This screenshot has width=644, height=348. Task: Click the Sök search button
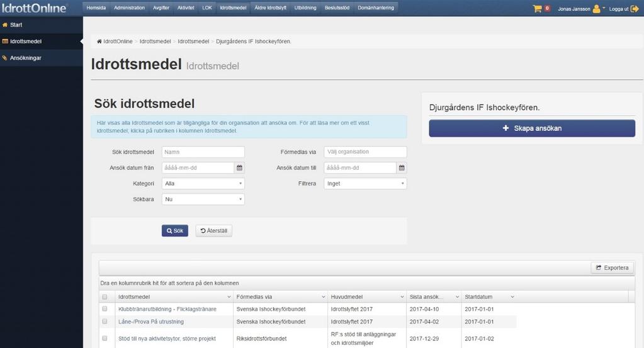tap(175, 230)
